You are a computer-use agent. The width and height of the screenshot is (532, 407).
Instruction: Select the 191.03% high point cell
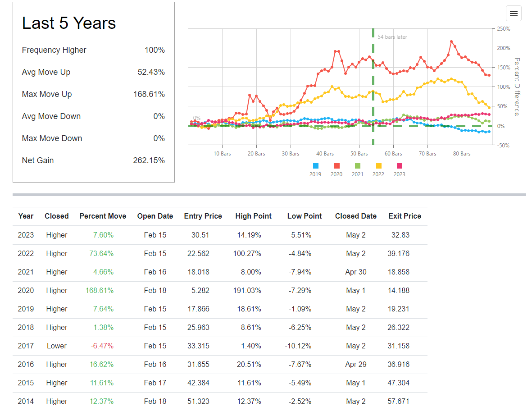pyautogui.click(x=247, y=291)
